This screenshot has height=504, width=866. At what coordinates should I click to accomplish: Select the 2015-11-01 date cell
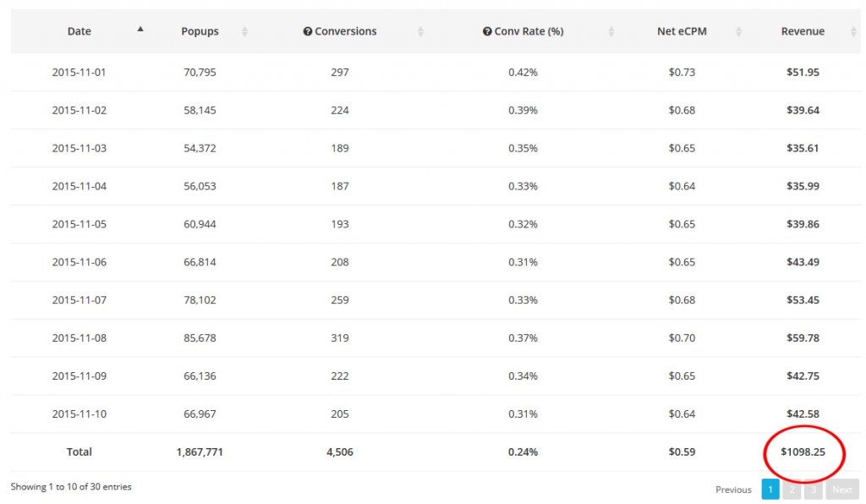(x=79, y=72)
